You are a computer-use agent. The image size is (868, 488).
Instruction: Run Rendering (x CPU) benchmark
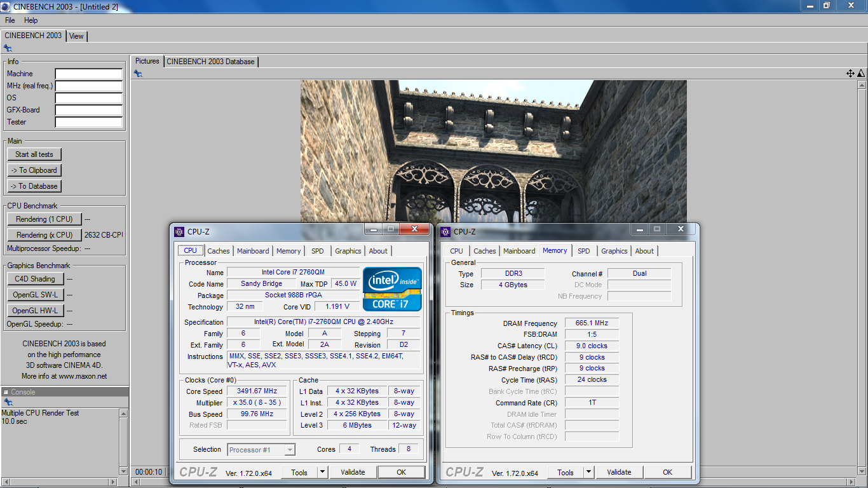(x=44, y=235)
